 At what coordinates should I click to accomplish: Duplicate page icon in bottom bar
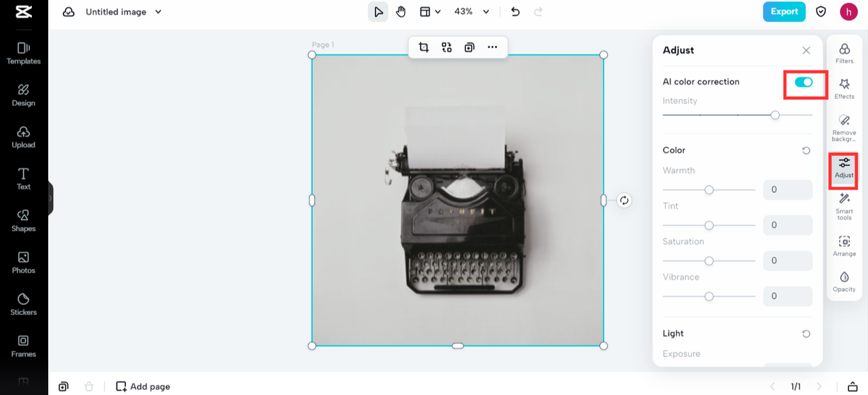[63, 386]
